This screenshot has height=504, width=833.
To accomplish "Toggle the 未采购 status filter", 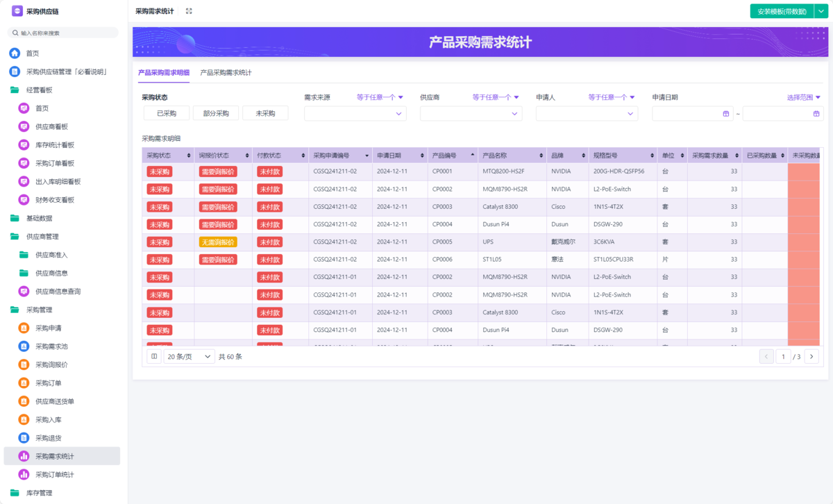I will [x=265, y=113].
